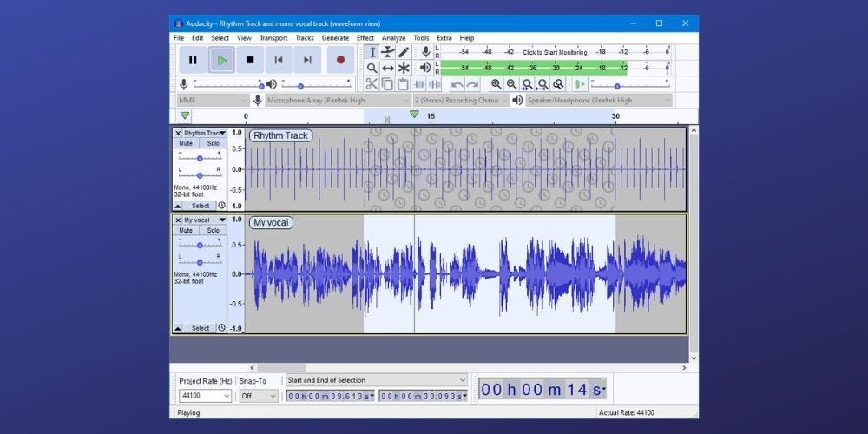
Task: Select the Time Shift tool
Action: pyautogui.click(x=388, y=68)
